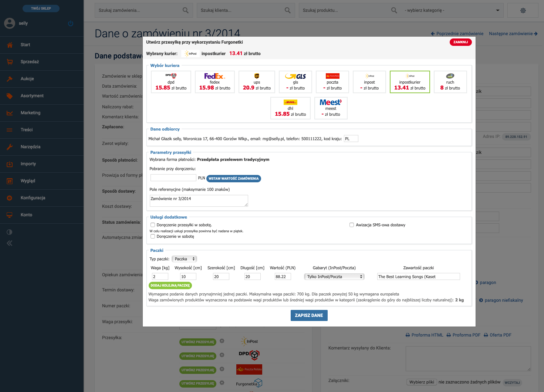The height and width of the screenshot is (392, 544).
Task: Open settings gear next to Furgonetka shipment
Action: [222, 383]
